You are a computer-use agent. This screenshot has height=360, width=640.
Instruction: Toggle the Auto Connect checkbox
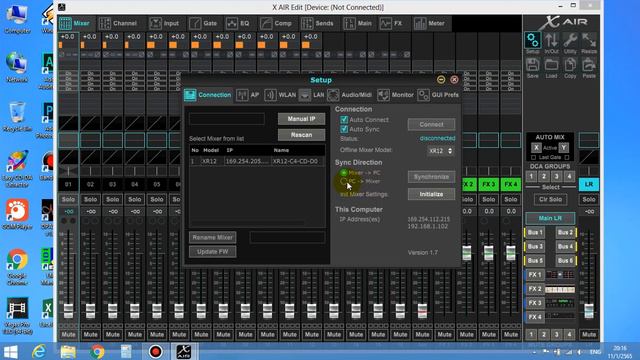click(x=344, y=120)
